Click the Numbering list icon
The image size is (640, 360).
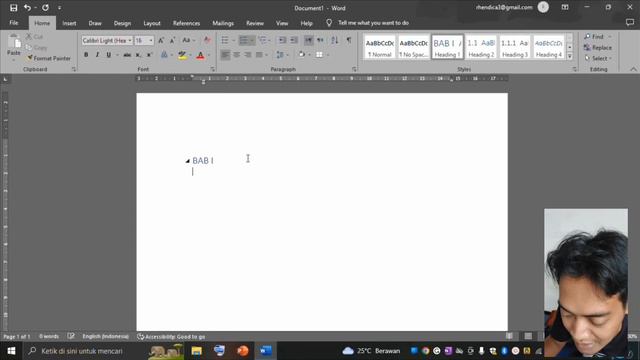click(244, 40)
